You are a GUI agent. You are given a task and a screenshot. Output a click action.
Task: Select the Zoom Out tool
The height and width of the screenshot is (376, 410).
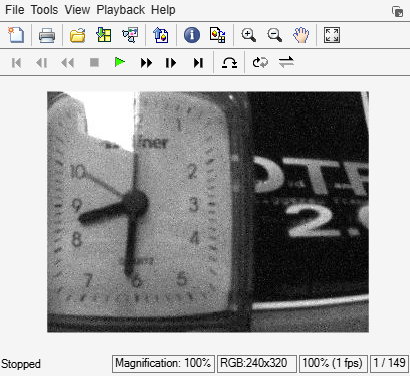click(x=275, y=35)
